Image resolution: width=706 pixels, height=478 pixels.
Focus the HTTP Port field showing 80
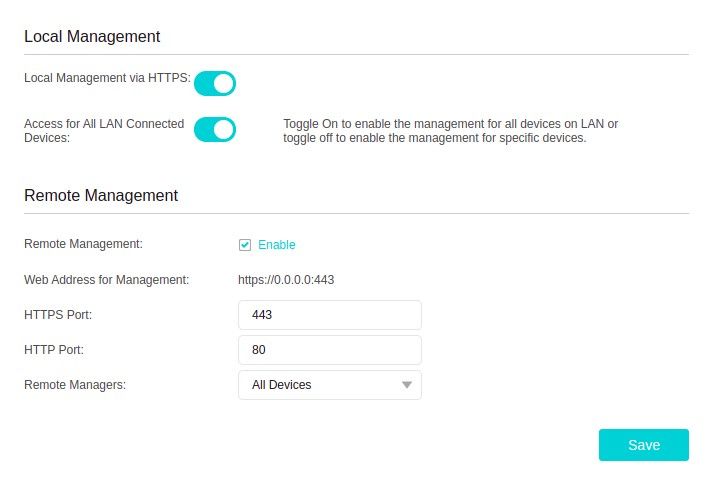pyautogui.click(x=329, y=350)
